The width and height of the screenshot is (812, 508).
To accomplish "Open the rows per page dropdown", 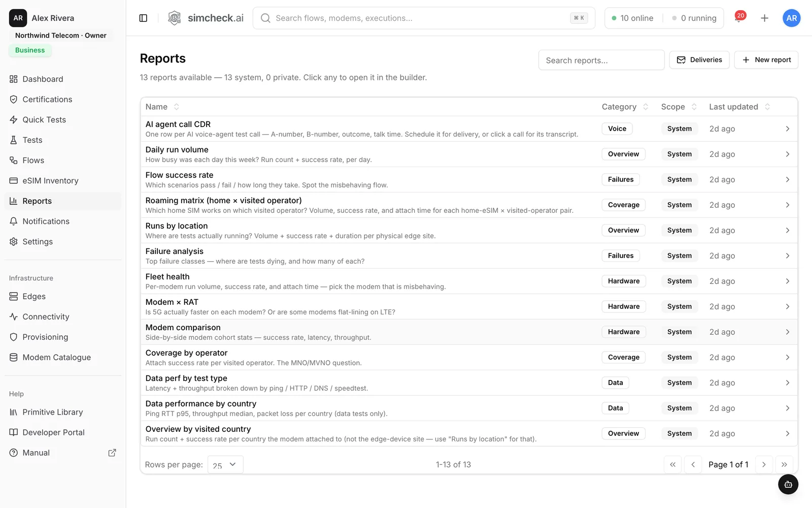I will coord(225,465).
